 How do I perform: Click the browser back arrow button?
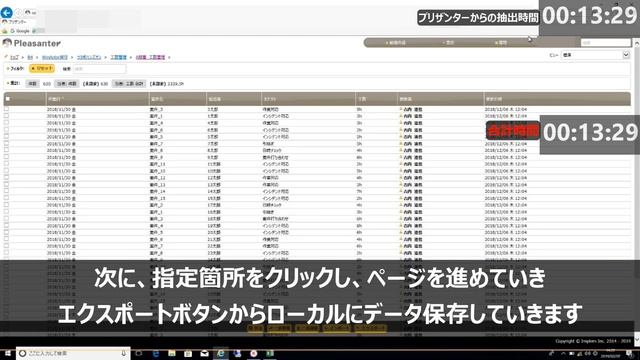coord(7,12)
